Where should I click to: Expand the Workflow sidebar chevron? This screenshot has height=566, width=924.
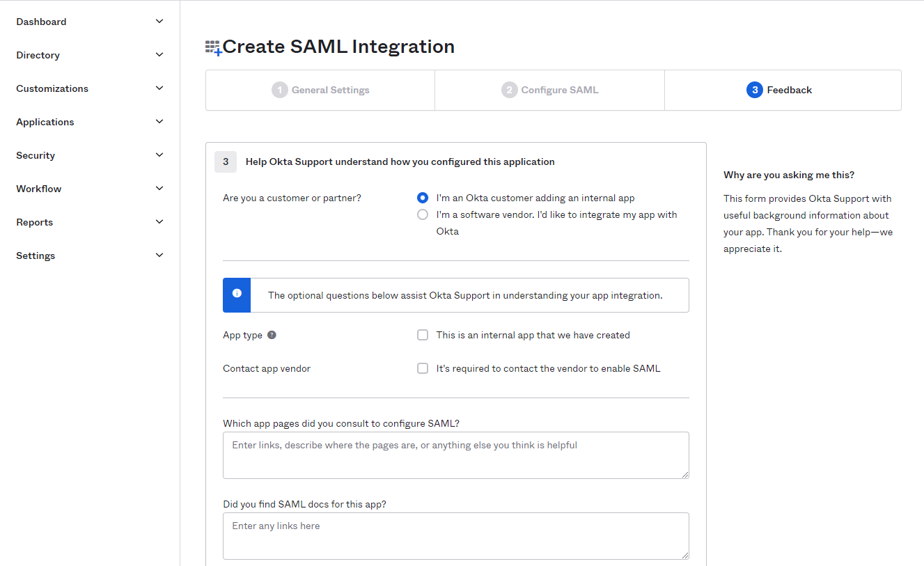pos(159,189)
